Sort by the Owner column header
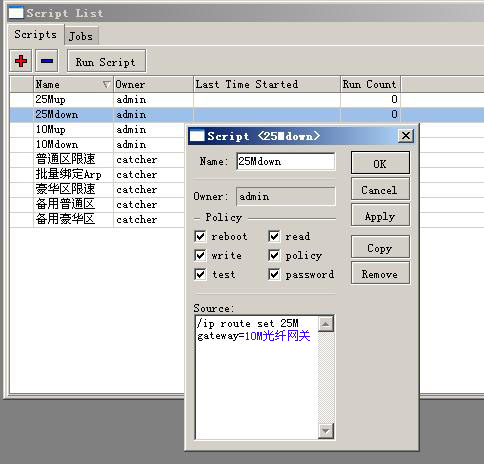 (x=153, y=84)
